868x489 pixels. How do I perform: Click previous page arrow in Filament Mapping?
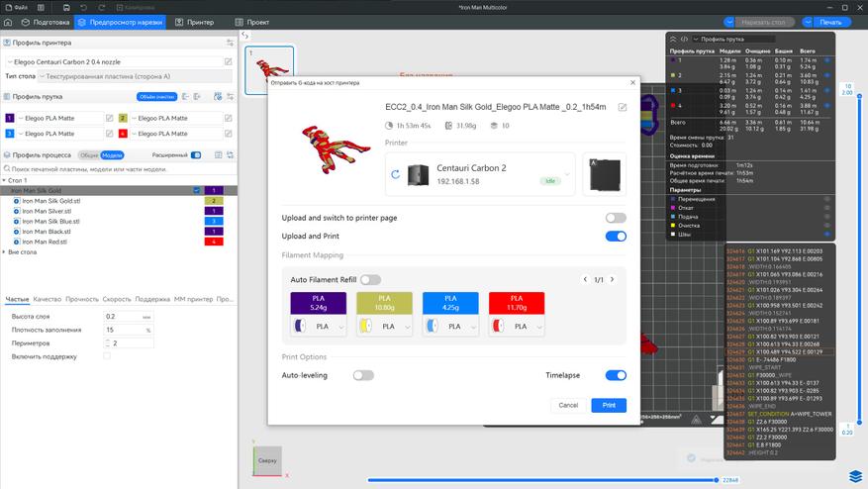point(585,280)
